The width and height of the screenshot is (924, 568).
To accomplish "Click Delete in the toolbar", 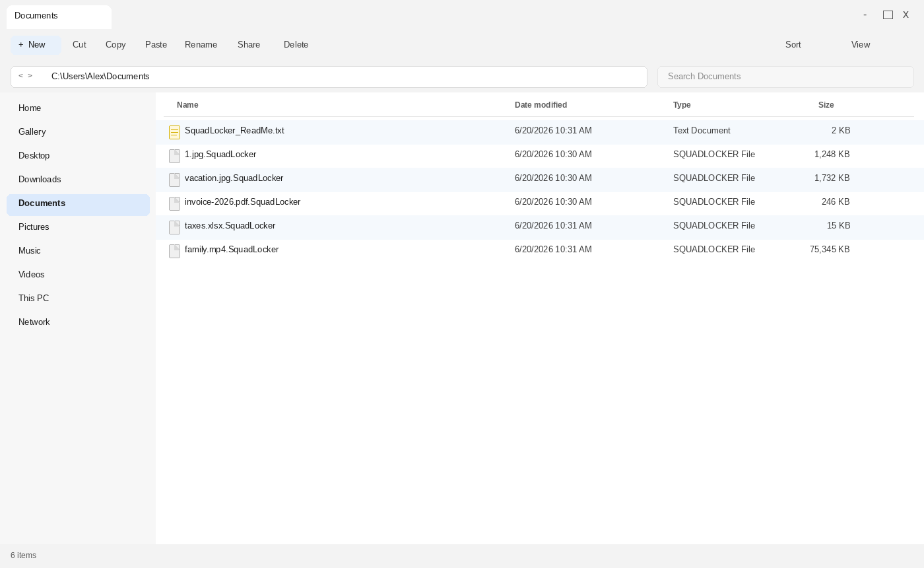I will (296, 45).
